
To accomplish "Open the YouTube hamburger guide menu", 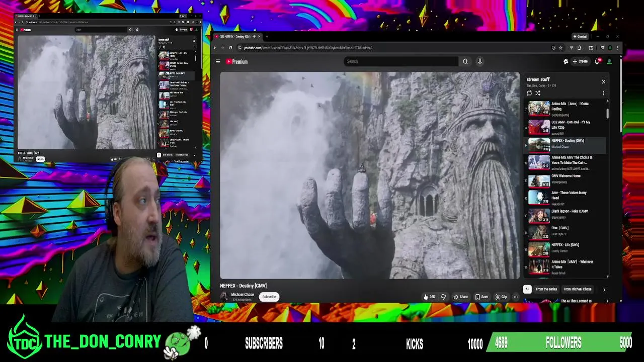I will [218, 61].
